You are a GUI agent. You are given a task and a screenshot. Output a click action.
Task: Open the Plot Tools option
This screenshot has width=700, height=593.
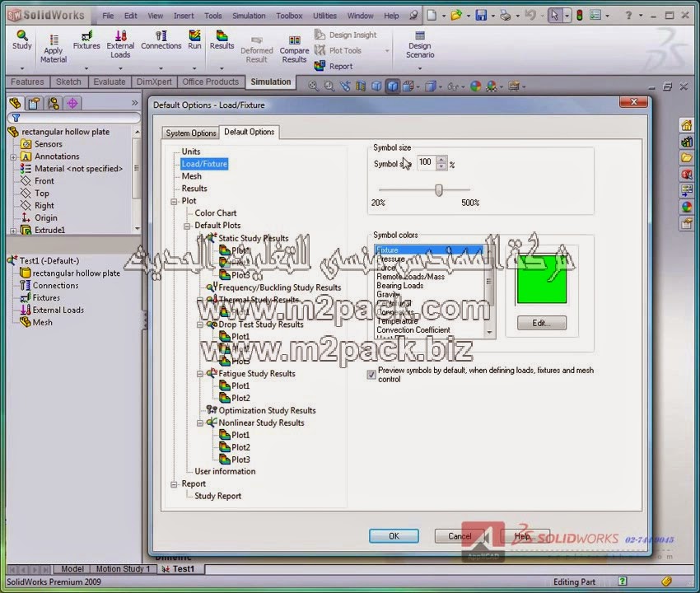click(x=338, y=50)
